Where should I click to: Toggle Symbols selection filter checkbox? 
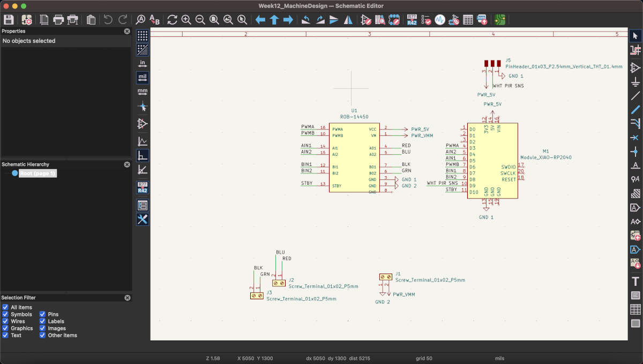click(x=5, y=314)
